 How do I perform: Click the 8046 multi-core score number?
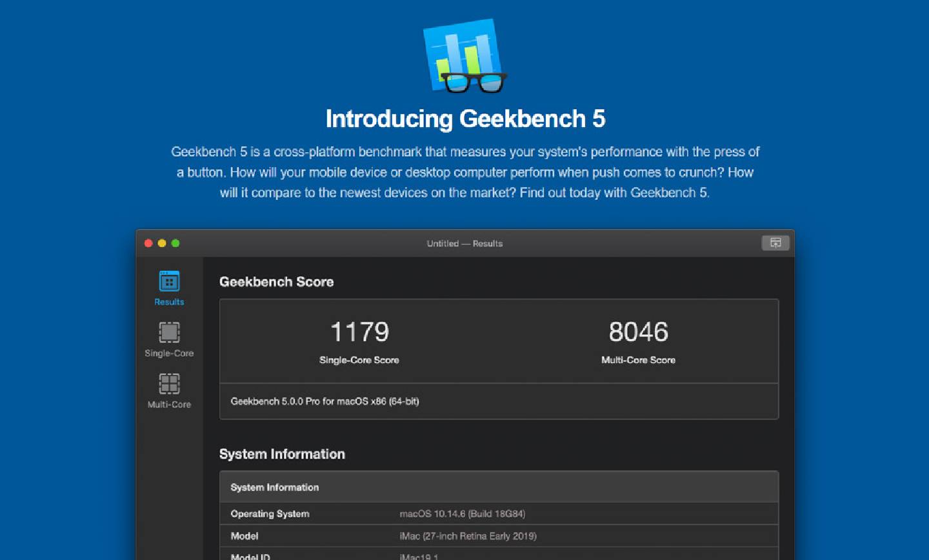tap(638, 332)
